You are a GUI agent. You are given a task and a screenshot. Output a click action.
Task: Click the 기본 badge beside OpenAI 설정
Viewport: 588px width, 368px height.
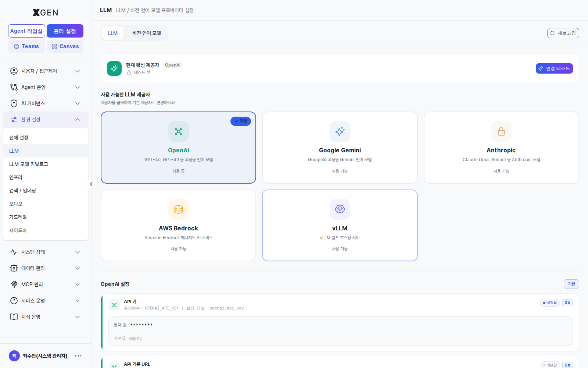click(x=571, y=284)
